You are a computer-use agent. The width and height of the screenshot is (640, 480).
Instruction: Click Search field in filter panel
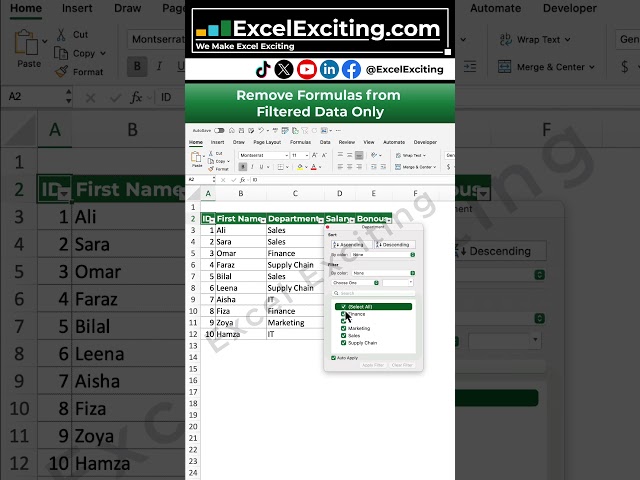click(x=373, y=293)
